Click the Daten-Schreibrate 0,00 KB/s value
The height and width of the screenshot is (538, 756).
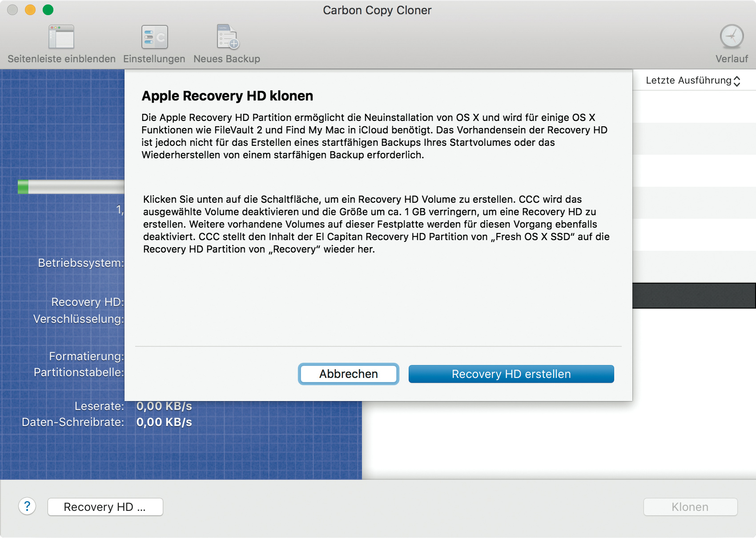[x=164, y=422]
